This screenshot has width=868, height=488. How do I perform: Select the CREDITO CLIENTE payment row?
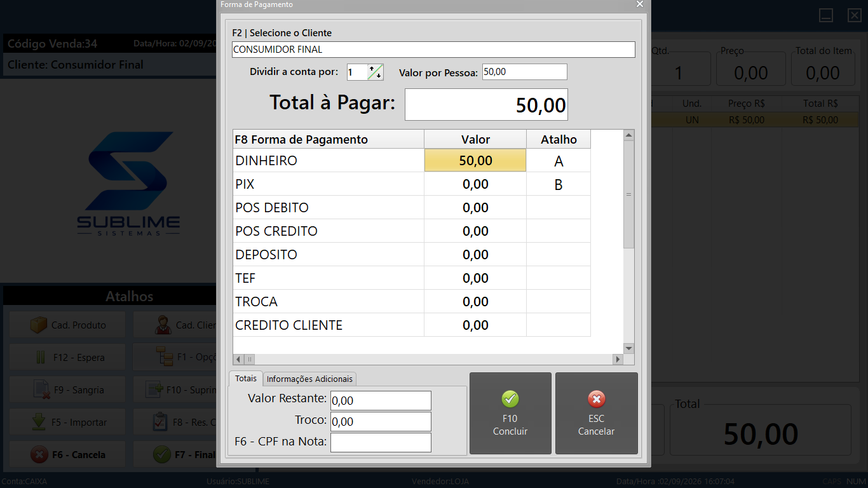pyautogui.click(x=412, y=325)
